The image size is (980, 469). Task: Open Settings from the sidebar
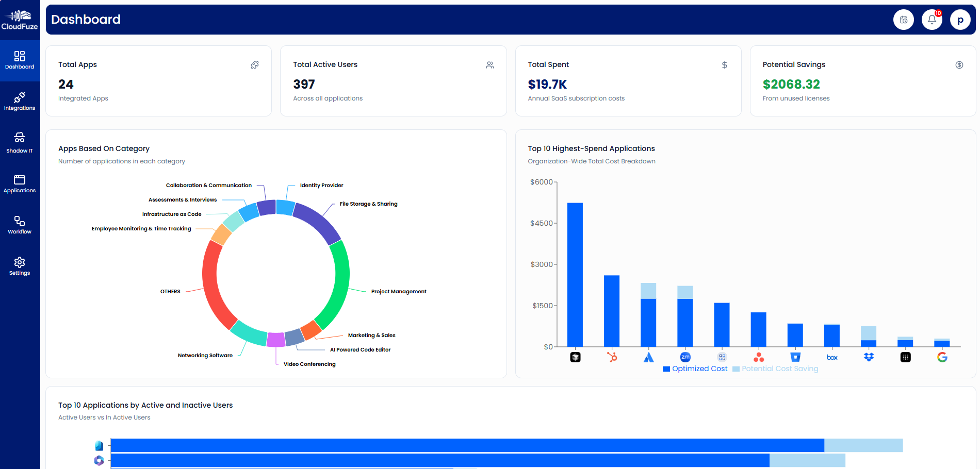pos(20,265)
